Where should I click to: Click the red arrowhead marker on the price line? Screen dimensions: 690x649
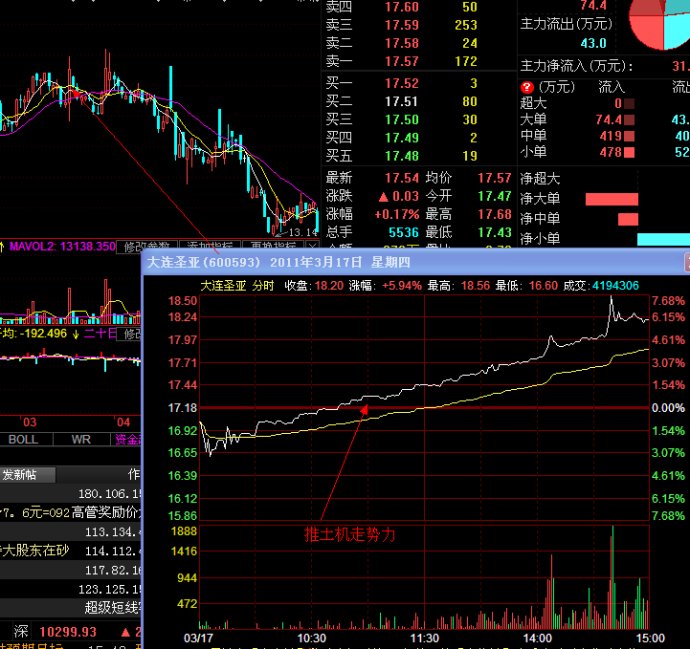[x=364, y=407]
